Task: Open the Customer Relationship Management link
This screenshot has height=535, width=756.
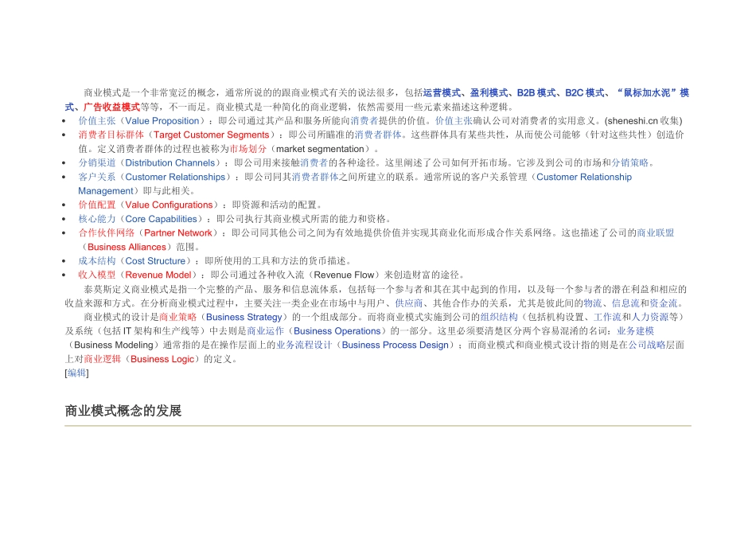Action: tap(584, 177)
